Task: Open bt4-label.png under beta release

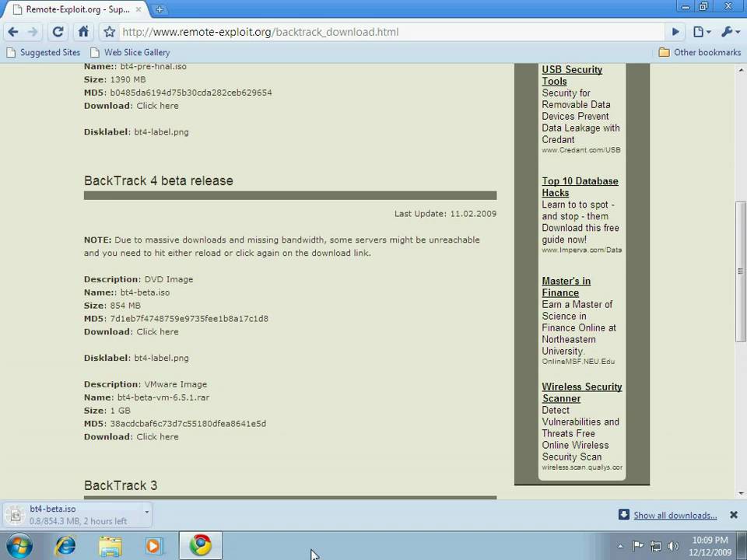Action: (x=161, y=358)
